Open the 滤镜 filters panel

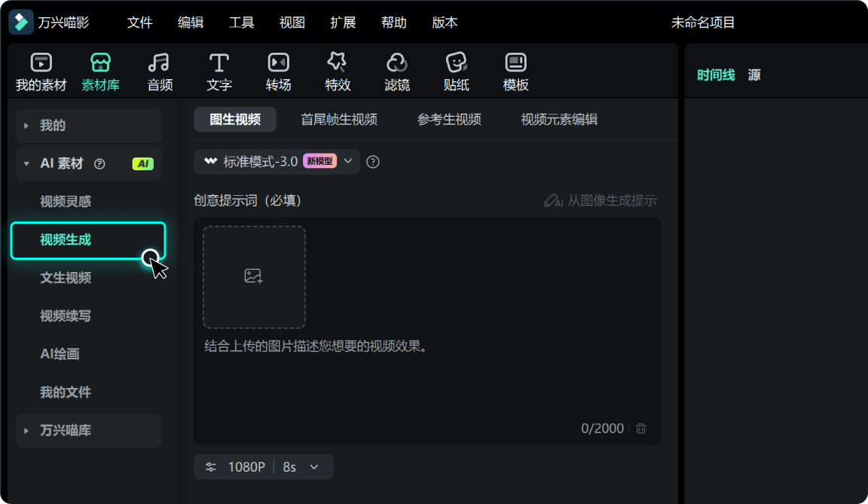point(397,72)
